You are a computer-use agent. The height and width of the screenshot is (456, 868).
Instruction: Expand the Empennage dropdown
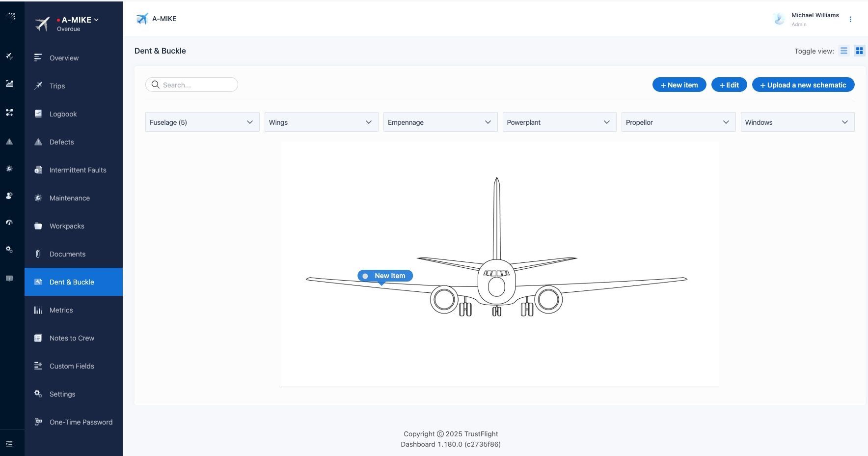tap(440, 122)
